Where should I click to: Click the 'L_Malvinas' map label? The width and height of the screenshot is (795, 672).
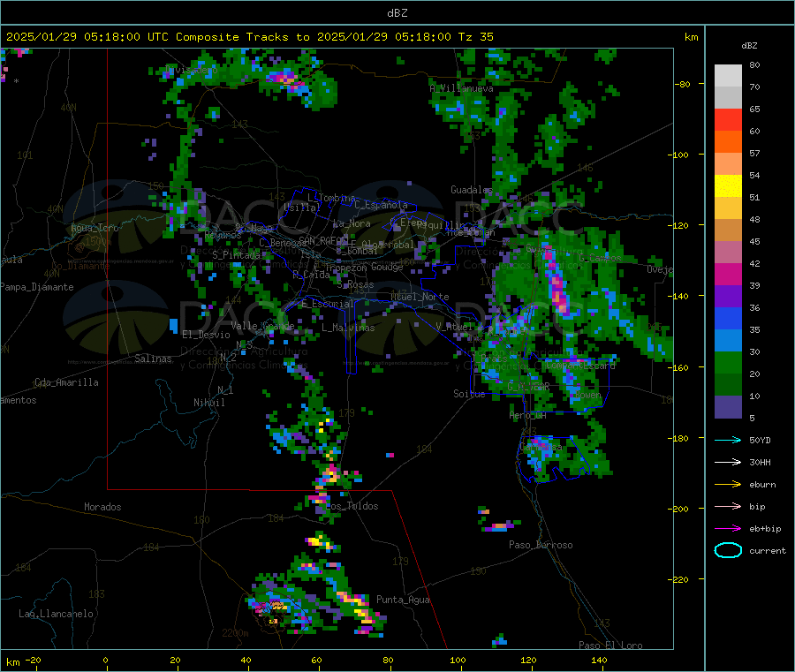(x=348, y=328)
